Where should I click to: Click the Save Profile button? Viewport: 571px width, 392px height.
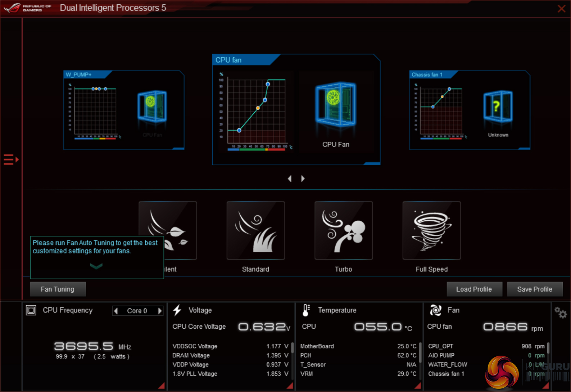[x=535, y=289]
